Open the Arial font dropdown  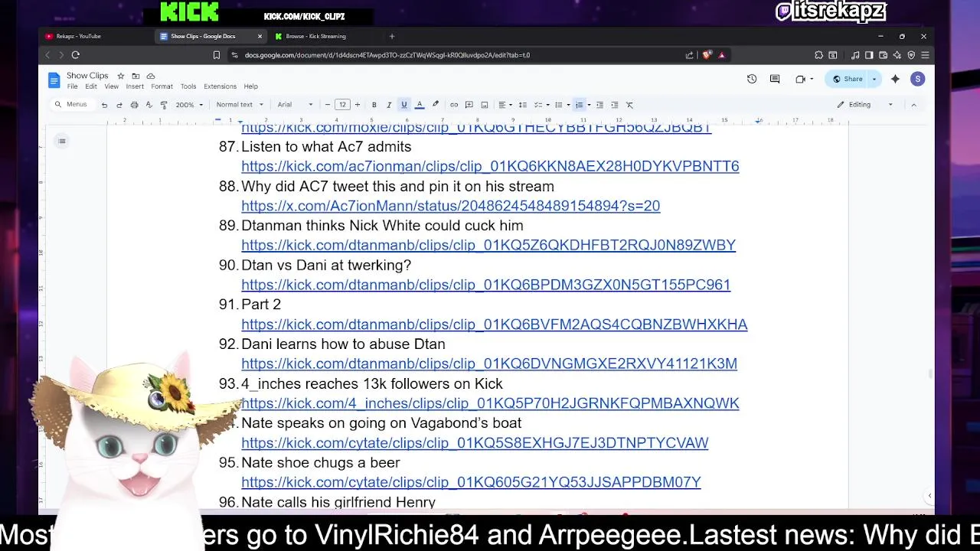[296, 105]
